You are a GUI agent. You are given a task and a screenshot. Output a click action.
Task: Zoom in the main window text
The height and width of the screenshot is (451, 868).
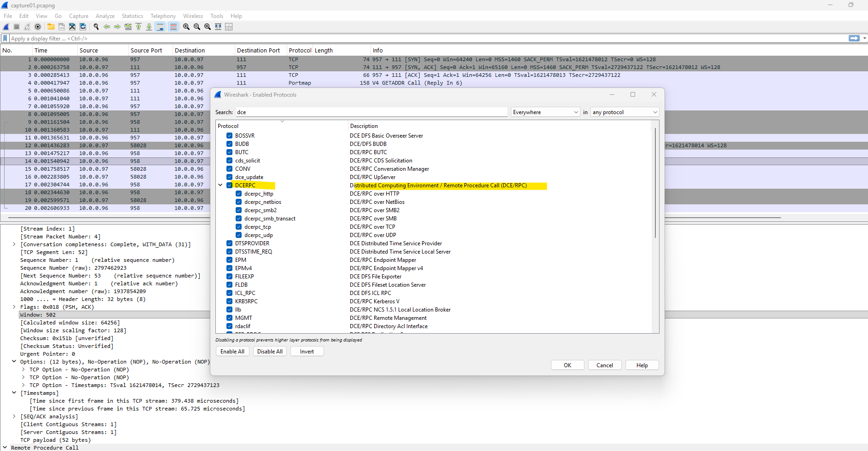[186, 27]
